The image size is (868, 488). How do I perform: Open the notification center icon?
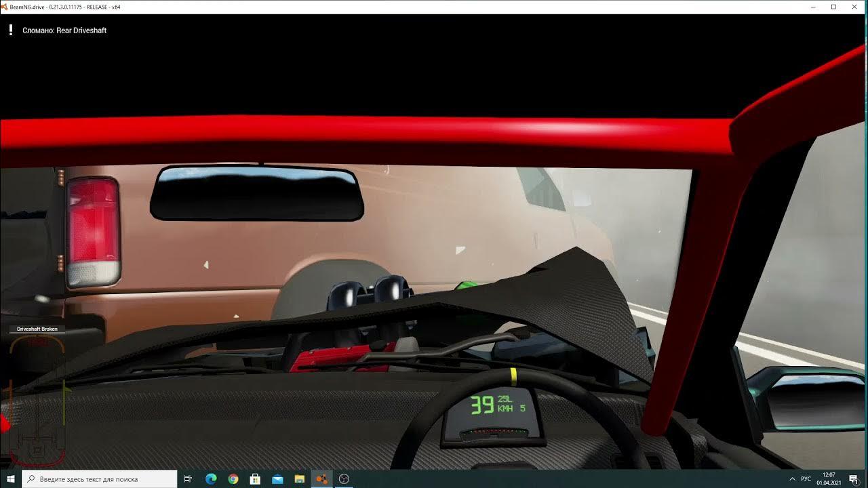(854, 479)
